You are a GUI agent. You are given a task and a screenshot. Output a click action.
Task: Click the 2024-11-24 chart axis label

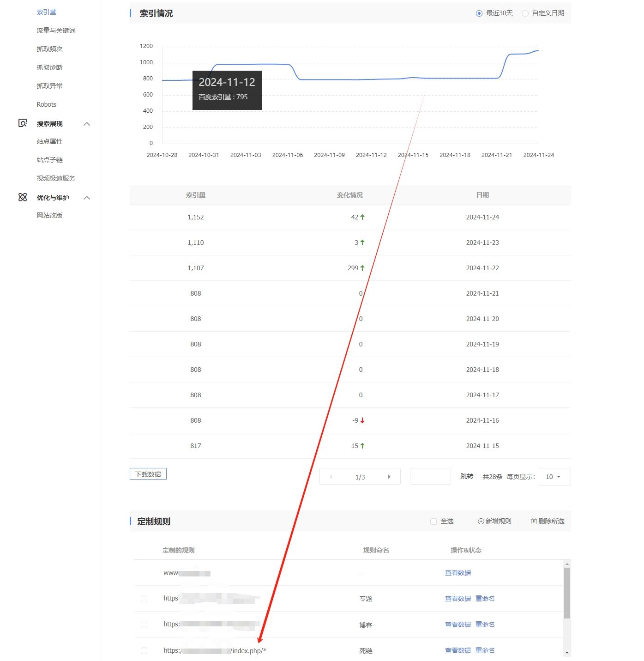pos(538,155)
